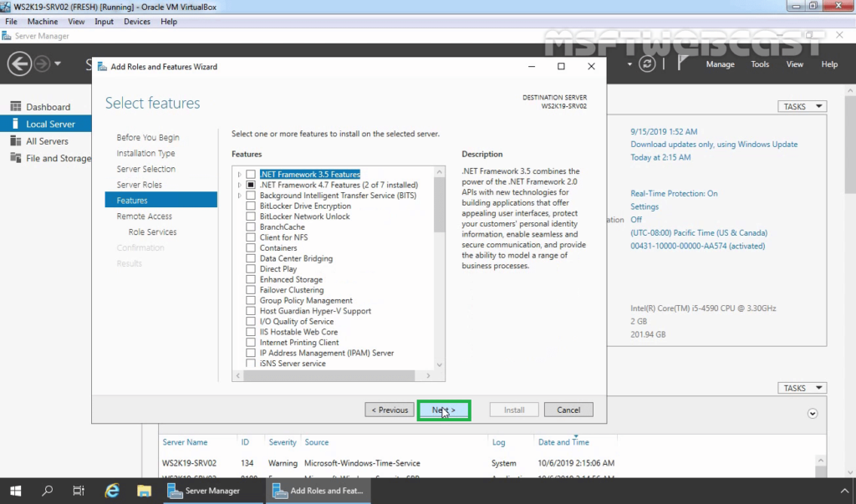Go to Server Roles wizard step
Viewport: 856px width, 504px height.
click(140, 185)
